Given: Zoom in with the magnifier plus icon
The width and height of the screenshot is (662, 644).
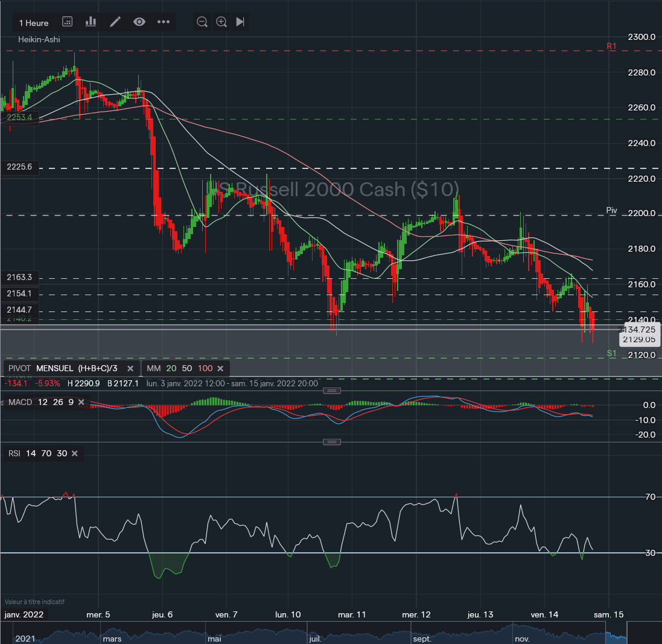Looking at the screenshot, I should (221, 22).
